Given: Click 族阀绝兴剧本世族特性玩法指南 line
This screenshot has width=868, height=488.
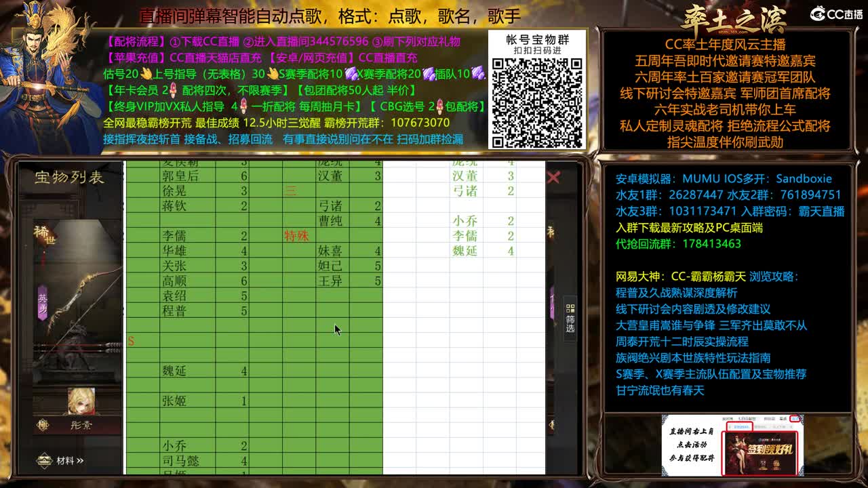Looking at the screenshot, I should pyautogui.click(x=692, y=358).
